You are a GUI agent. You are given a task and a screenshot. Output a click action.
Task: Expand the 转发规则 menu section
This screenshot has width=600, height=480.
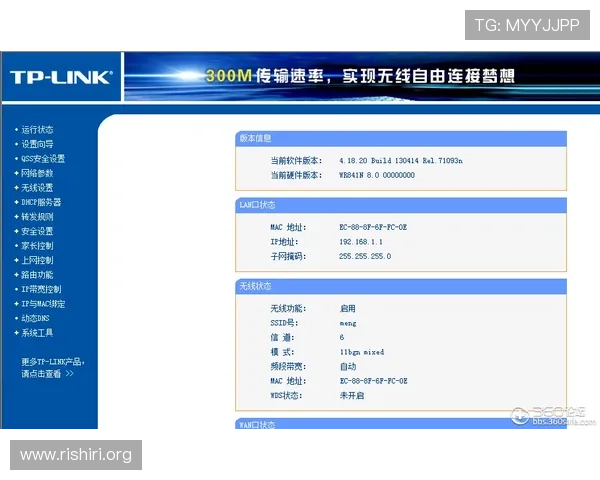tap(37, 217)
